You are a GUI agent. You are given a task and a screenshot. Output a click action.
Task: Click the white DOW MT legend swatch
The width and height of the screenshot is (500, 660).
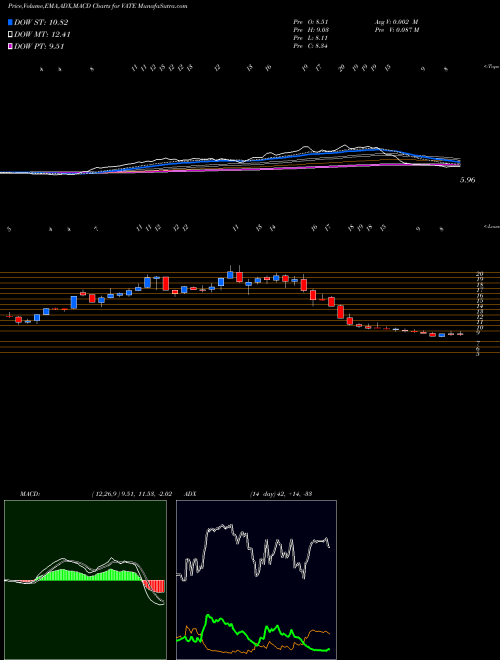click(x=11, y=35)
